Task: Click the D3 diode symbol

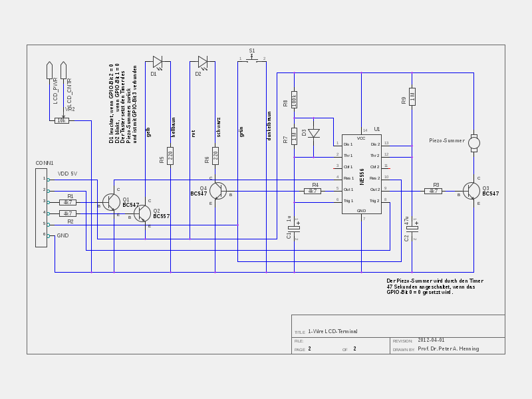Action: [314, 133]
